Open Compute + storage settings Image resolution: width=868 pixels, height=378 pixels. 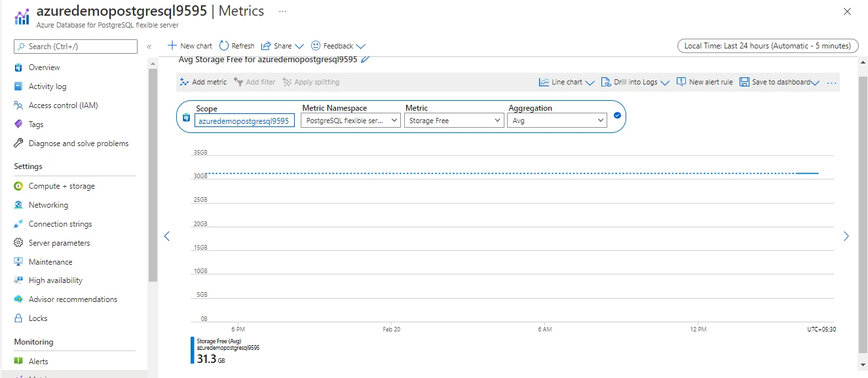click(x=62, y=186)
